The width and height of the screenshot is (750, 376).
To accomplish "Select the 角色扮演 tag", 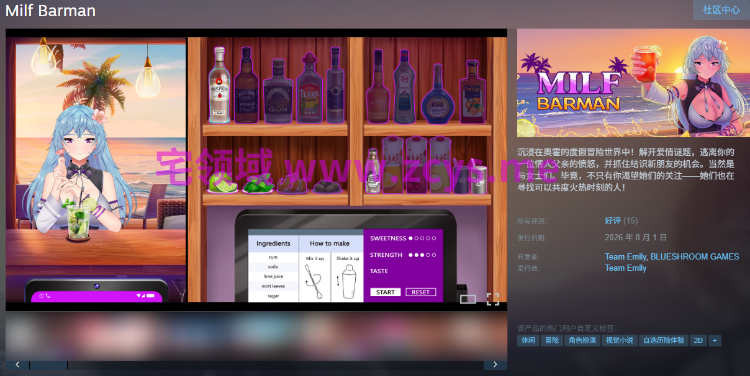I will pos(582,341).
